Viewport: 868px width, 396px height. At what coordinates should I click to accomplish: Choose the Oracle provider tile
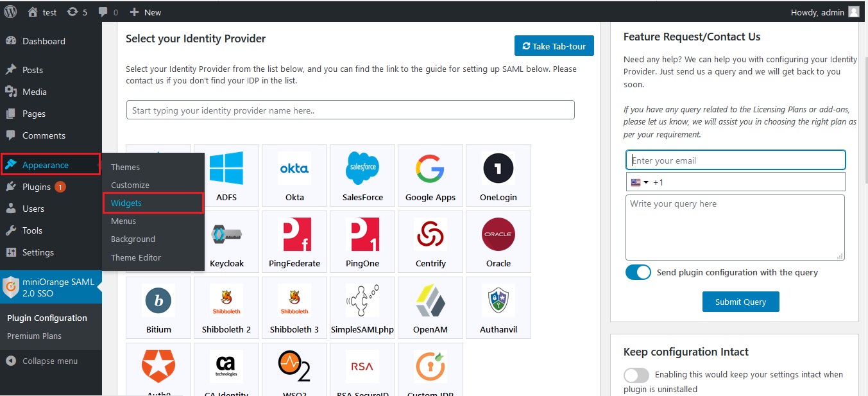pyautogui.click(x=498, y=241)
